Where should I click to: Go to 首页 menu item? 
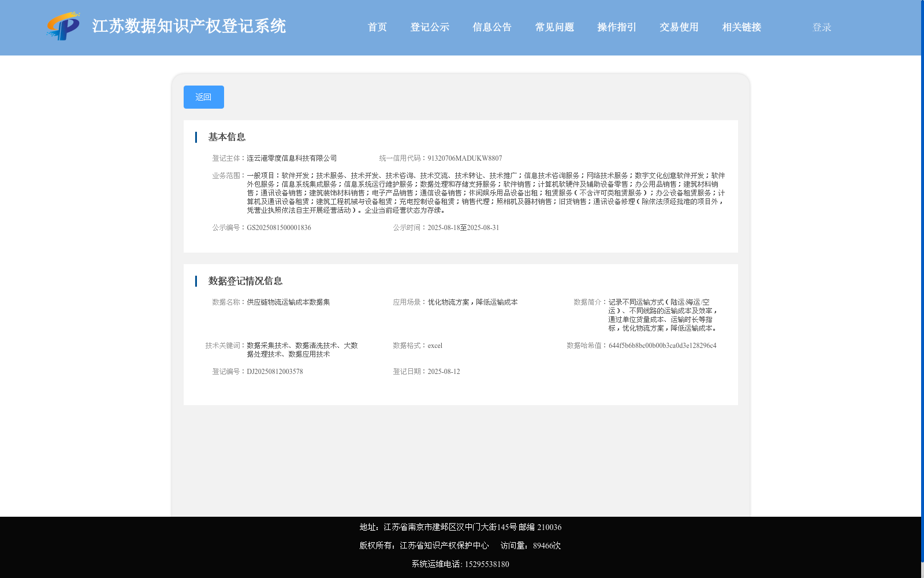(377, 27)
